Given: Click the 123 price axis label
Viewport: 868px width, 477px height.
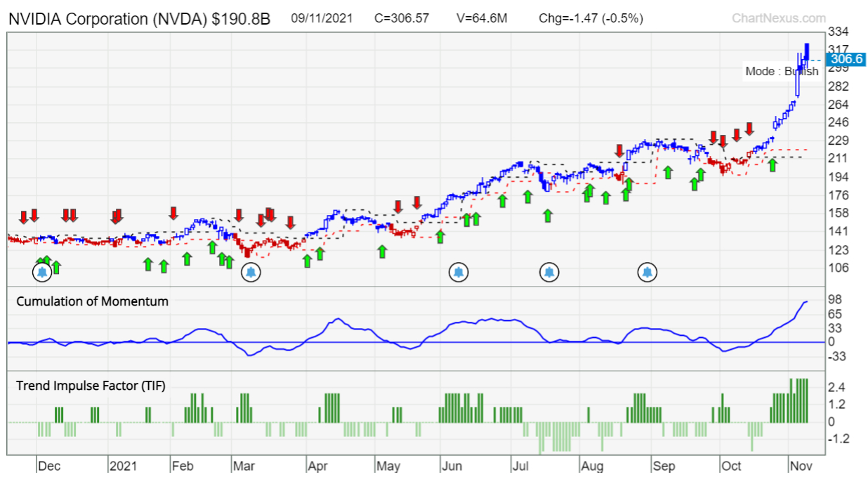Looking at the screenshot, I should tap(838, 249).
